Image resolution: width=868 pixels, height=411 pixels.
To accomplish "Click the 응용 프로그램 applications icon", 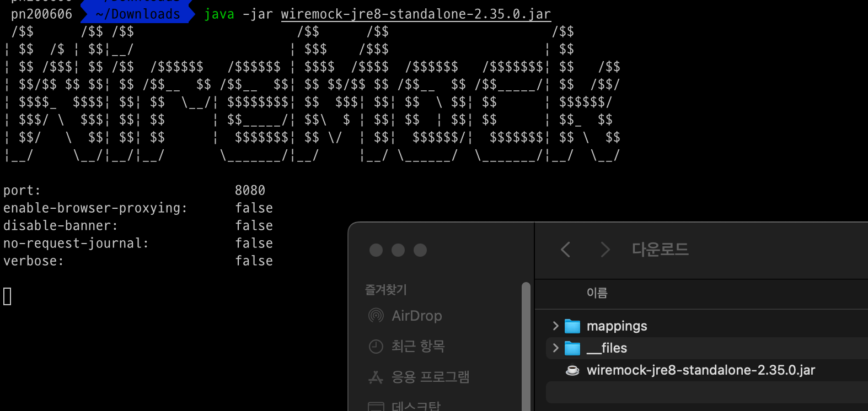I will (x=376, y=377).
